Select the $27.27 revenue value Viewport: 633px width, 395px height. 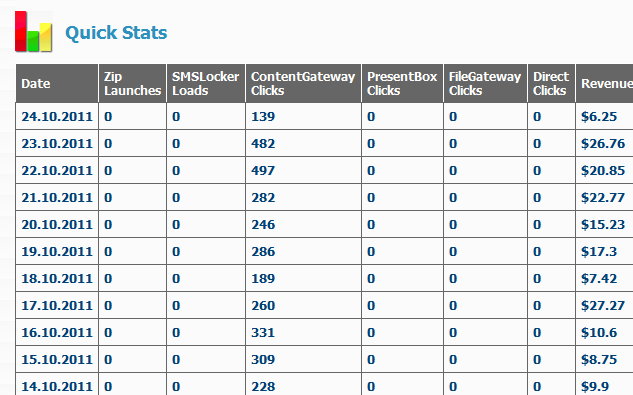point(603,306)
